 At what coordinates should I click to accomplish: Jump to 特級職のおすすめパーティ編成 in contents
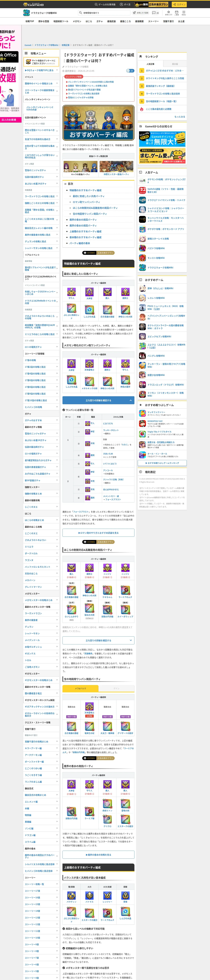85,190
